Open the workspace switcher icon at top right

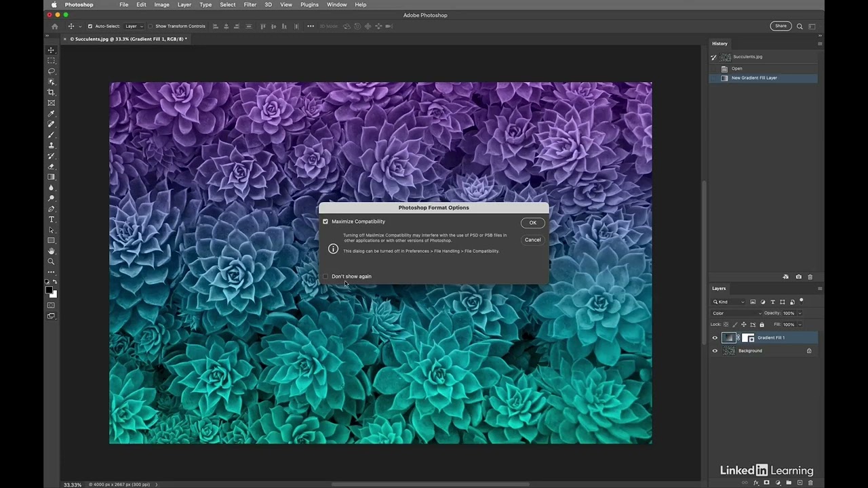pos(812,26)
